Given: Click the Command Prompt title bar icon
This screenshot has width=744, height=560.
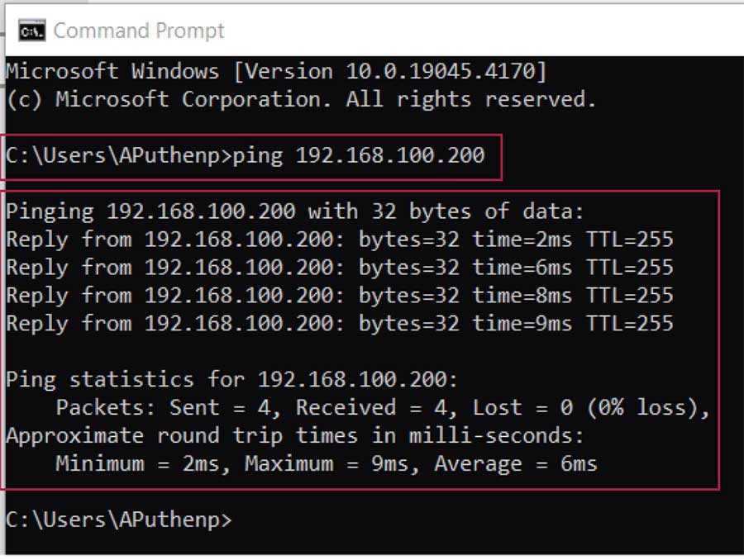Looking at the screenshot, I should pyautogui.click(x=31, y=31).
